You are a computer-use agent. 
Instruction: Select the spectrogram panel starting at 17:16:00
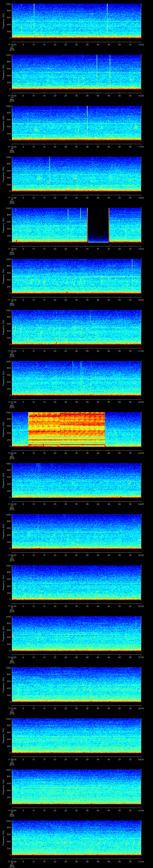pyautogui.click(x=77, y=123)
